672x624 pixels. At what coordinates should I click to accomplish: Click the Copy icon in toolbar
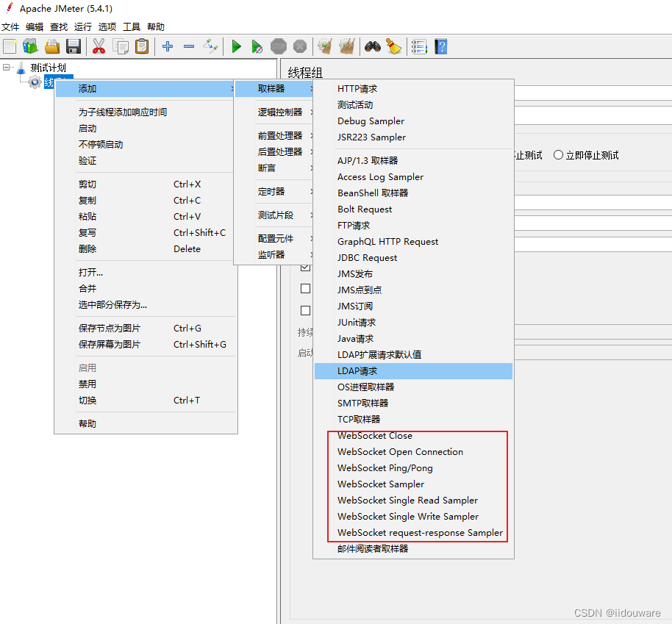point(121,46)
